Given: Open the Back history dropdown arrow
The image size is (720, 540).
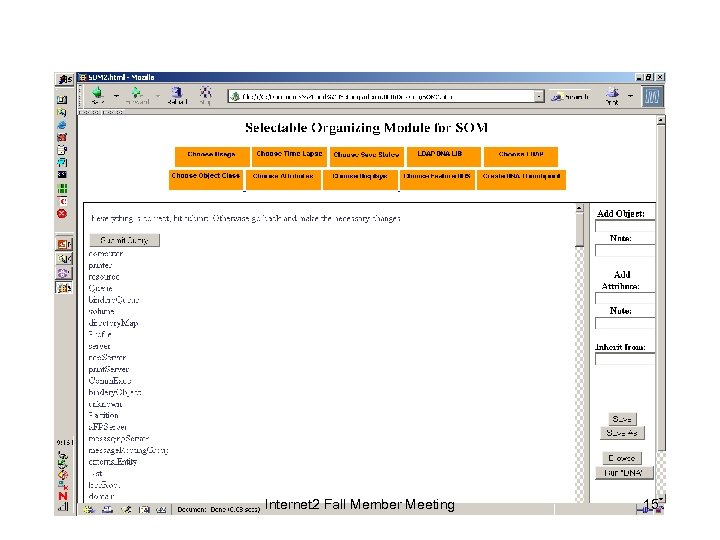Looking at the screenshot, I should 116,96.
